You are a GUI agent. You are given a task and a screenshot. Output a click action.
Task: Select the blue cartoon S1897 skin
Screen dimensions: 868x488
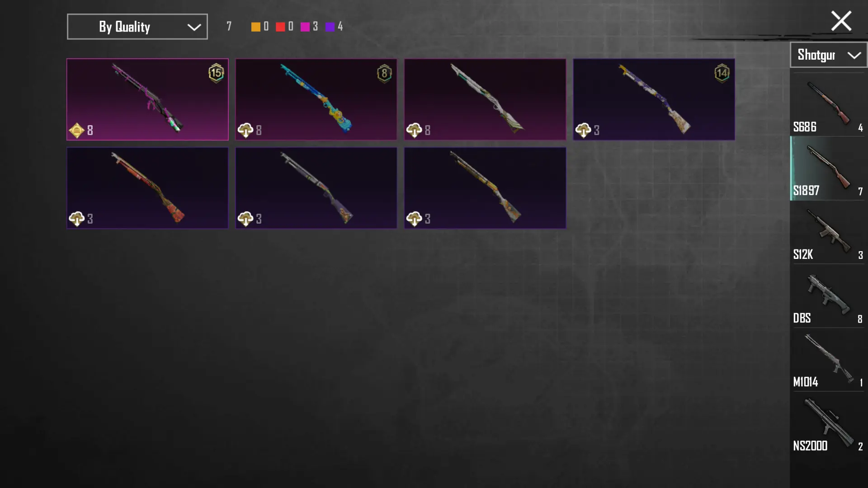tap(316, 99)
